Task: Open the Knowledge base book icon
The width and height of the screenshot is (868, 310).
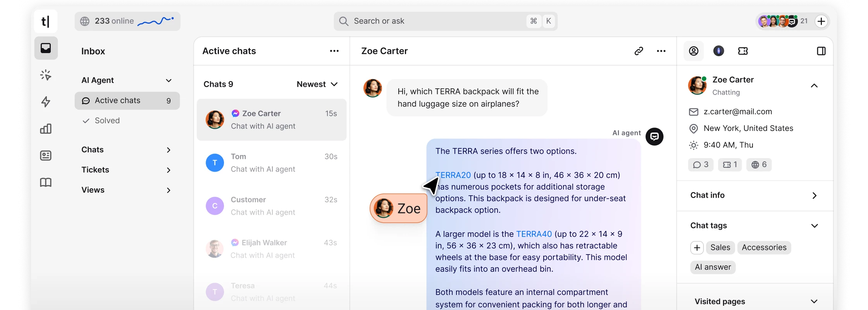Action: point(46,182)
